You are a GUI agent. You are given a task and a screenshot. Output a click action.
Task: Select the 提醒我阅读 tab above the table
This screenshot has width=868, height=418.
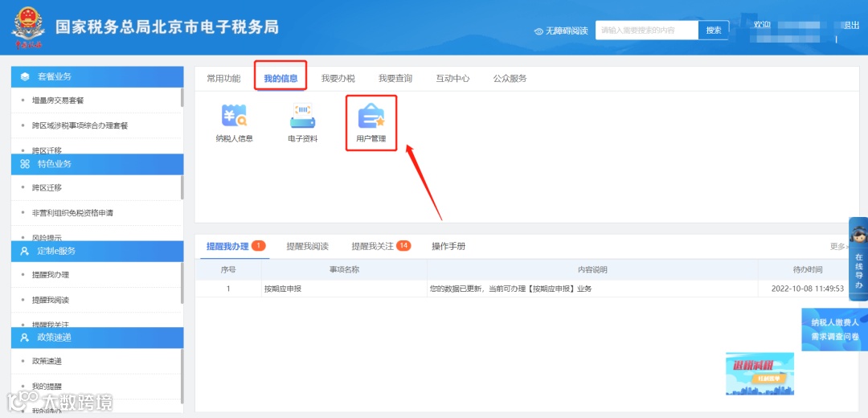307,246
